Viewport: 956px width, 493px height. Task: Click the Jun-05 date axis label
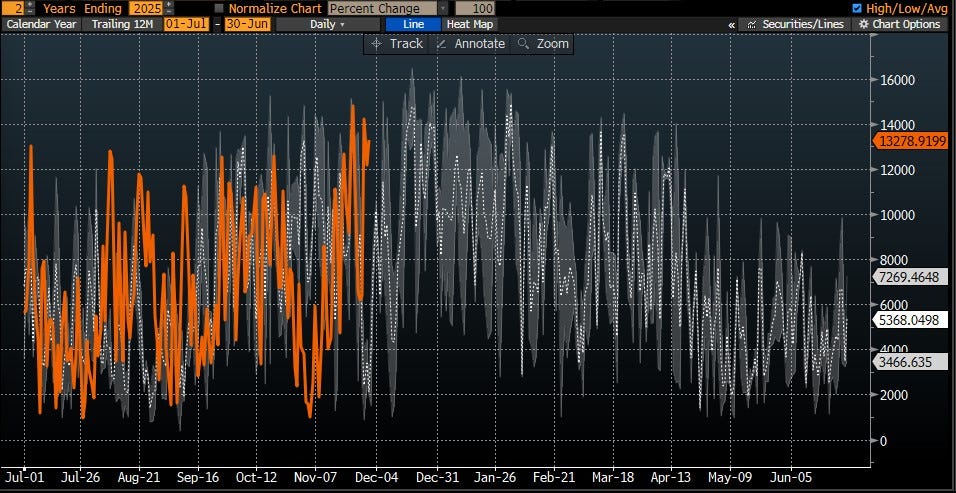point(790,477)
